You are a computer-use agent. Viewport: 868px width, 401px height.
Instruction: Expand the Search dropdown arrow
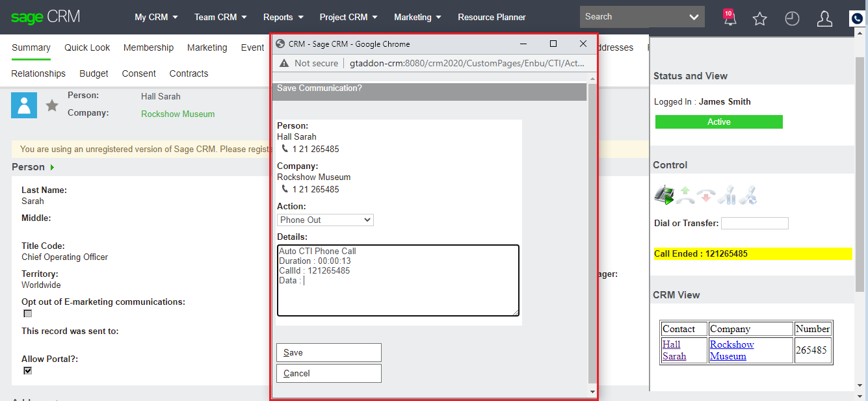click(x=694, y=17)
